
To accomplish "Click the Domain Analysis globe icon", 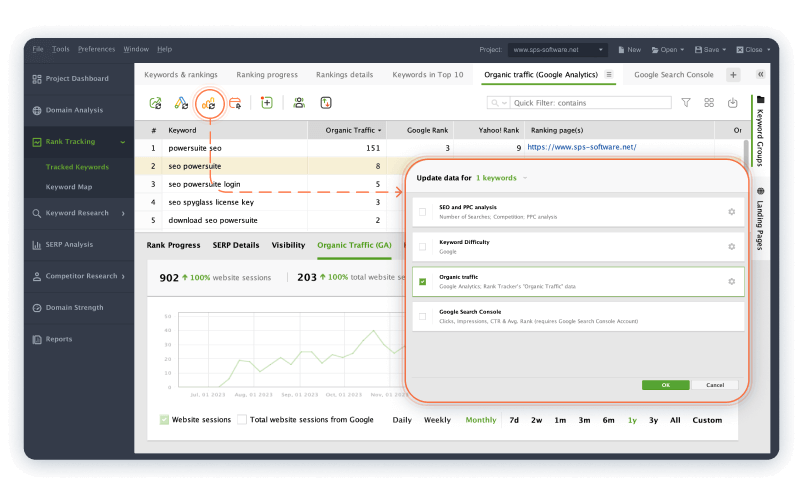I will point(37,111).
